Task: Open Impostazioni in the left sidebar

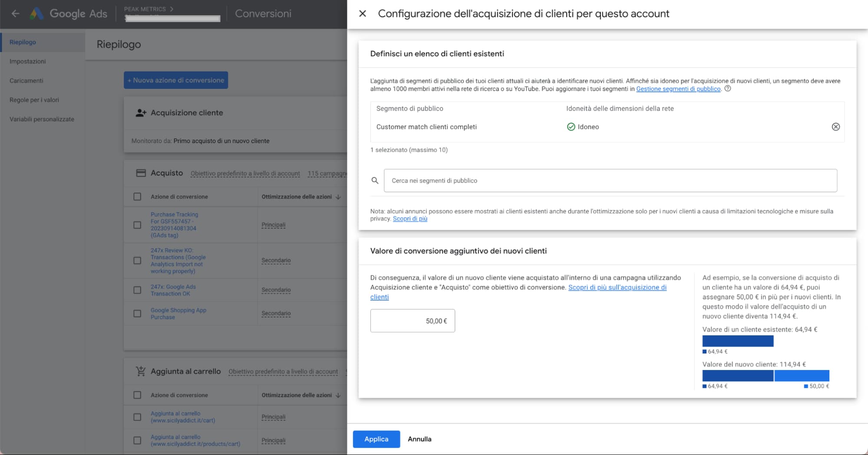Action: coord(27,61)
